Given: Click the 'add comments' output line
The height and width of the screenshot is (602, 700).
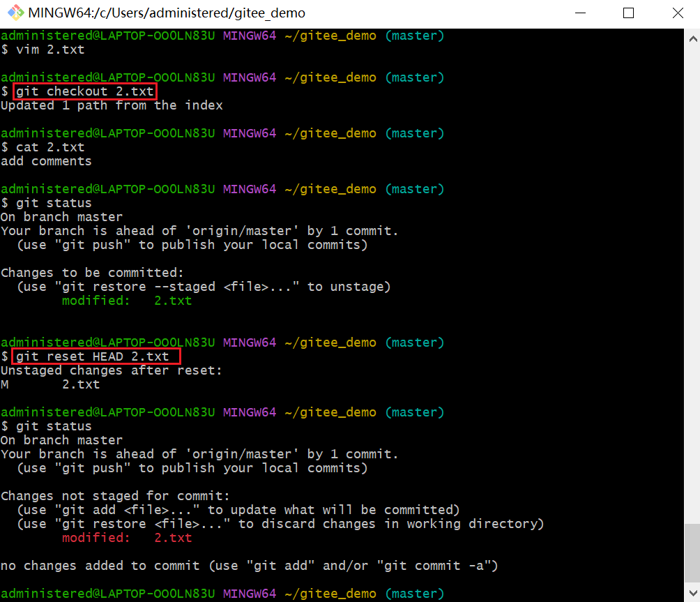Looking at the screenshot, I should [46, 161].
